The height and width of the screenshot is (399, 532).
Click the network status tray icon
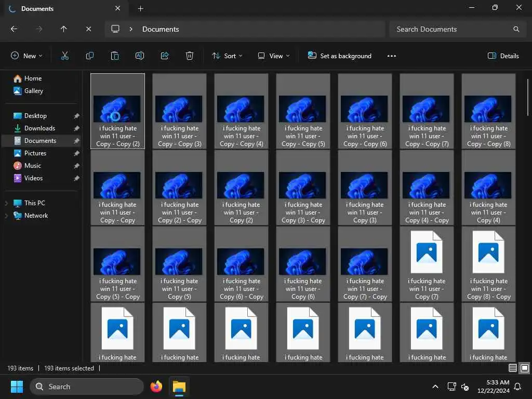[451, 387]
